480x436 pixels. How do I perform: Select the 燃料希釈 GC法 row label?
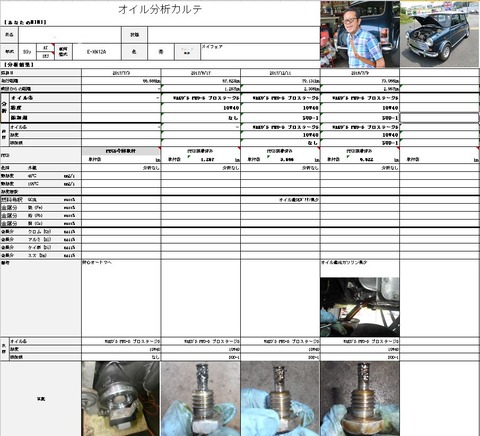tap(40, 200)
